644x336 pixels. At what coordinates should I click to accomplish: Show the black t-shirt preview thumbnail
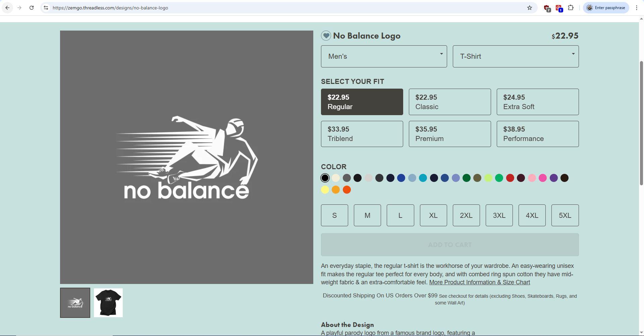coord(108,303)
